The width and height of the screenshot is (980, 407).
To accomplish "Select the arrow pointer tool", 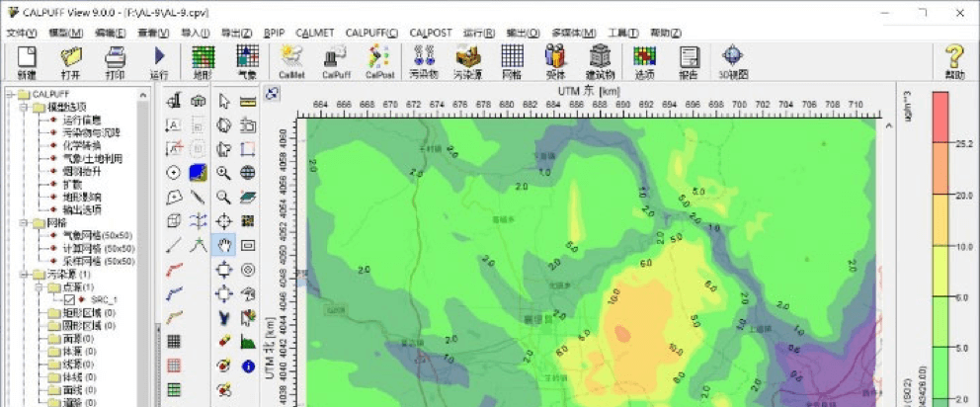I will pyautogui.click(x=224, y=101).
